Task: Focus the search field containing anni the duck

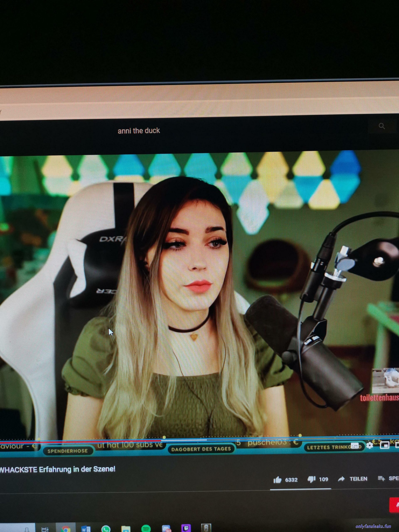Action: click(x=183, y=131)
